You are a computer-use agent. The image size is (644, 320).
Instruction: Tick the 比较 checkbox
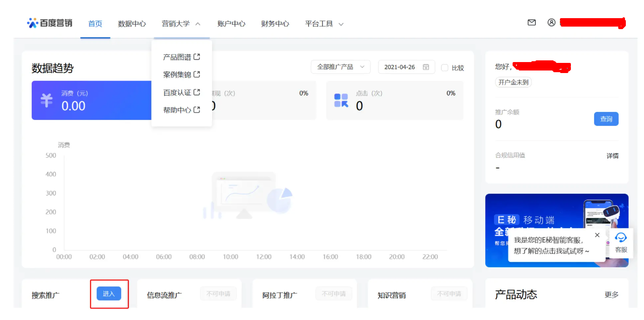[445, 68]
